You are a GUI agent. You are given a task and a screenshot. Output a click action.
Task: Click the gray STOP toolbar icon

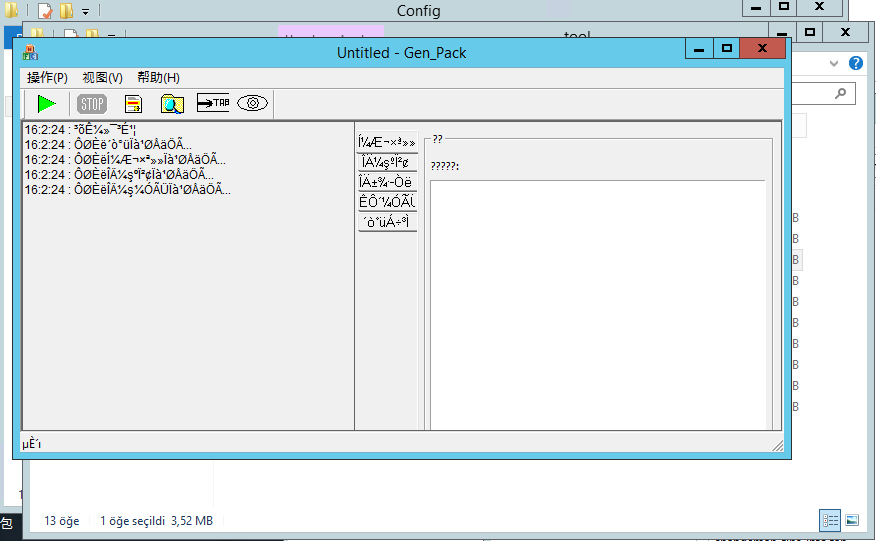[x=92, y=104]
